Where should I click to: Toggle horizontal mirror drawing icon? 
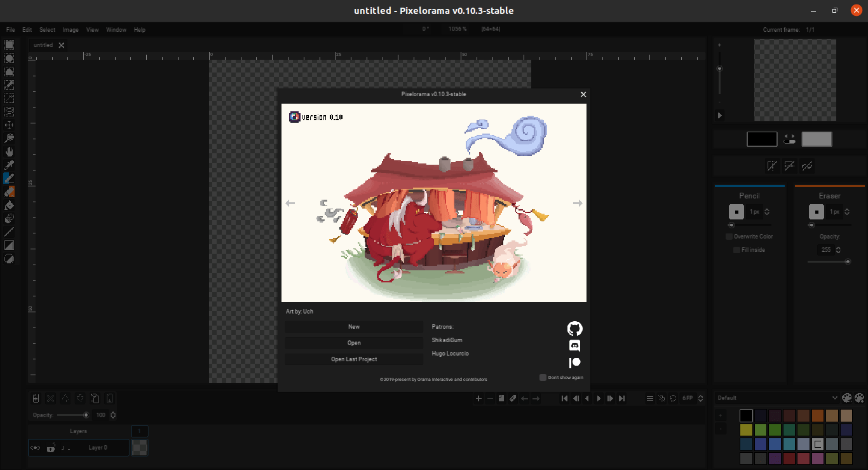[772, 166]
